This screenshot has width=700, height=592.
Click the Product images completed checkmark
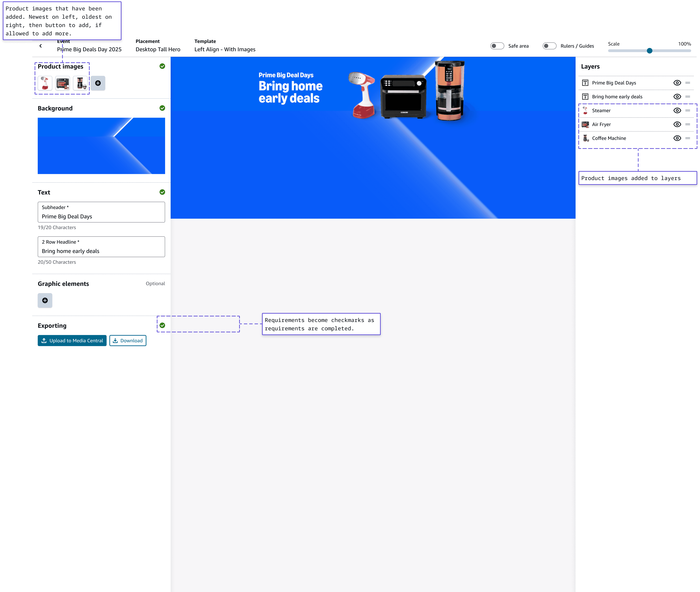[162, 66]
